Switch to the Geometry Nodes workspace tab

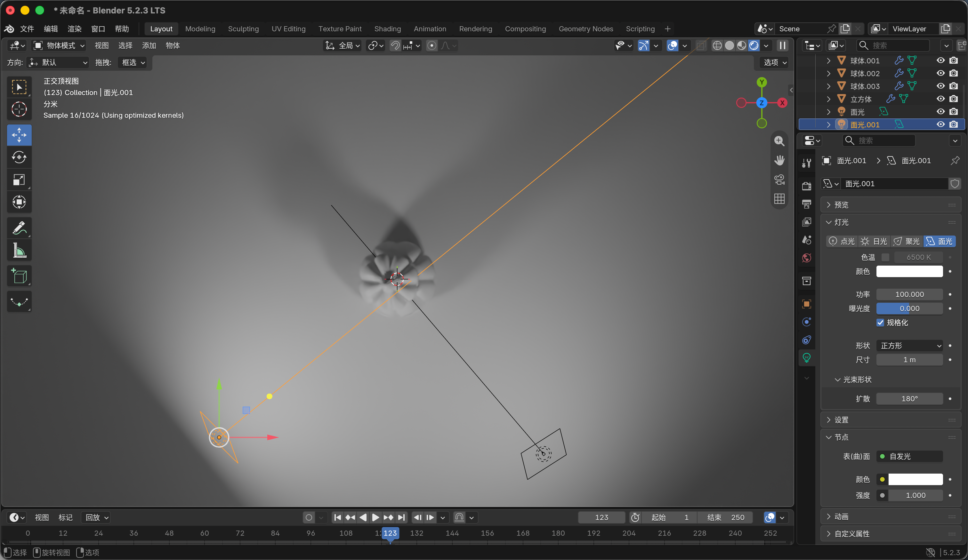click(x=586, y=29)
